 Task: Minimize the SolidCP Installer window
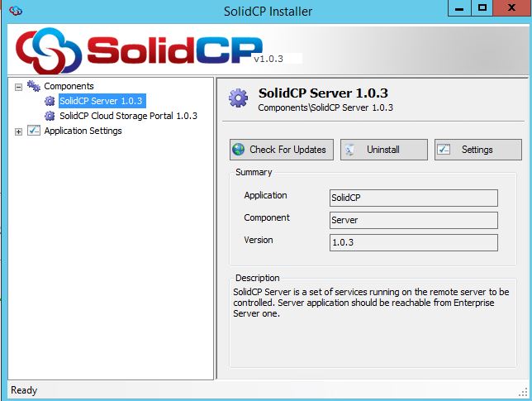coord(459,8)
